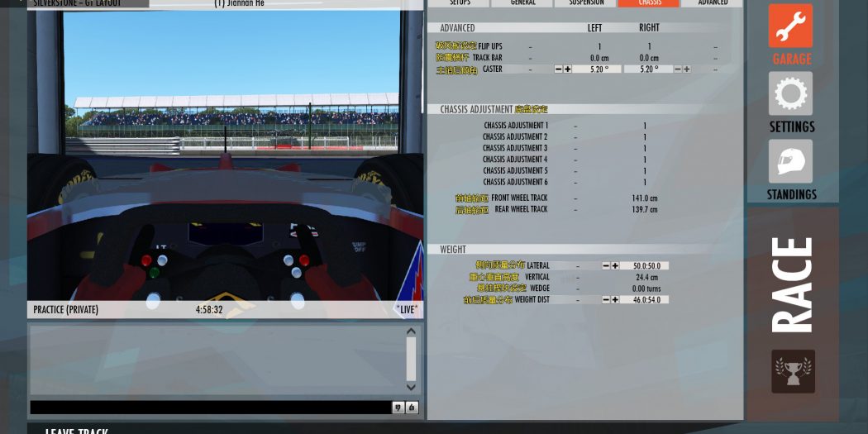This screenshot has width=868, height=434.
Task: Switch to the Advanced tab
Action: click(x=713, y=2)
